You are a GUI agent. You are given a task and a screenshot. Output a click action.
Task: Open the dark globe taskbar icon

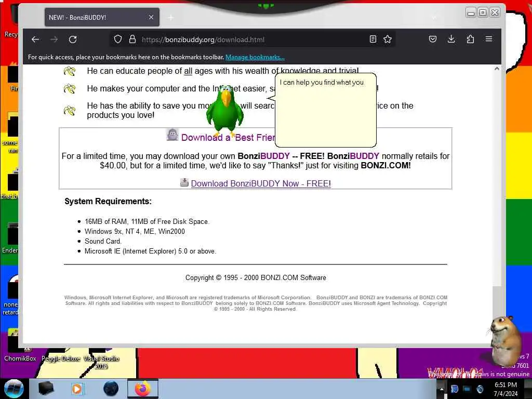coord(111,389)
